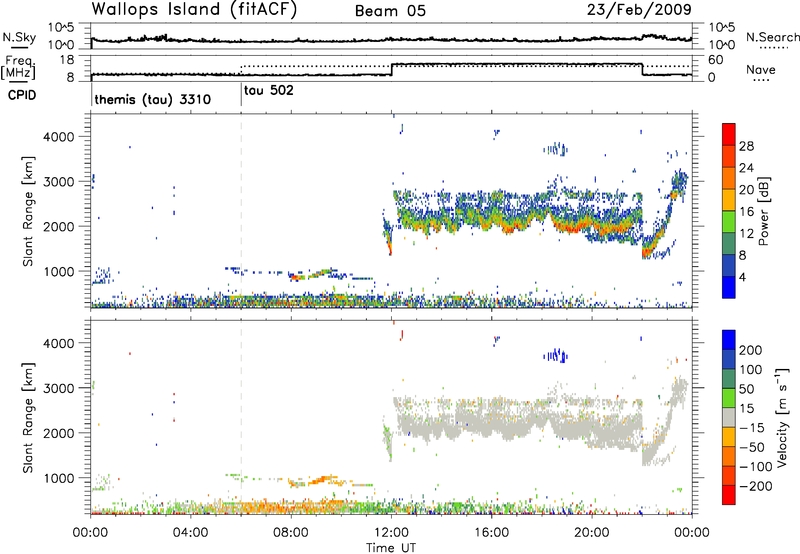Click the dark blue bottom of the power color bar
Image resolution: width=800 pixels, height=554 pixels.
coord(729,287)
